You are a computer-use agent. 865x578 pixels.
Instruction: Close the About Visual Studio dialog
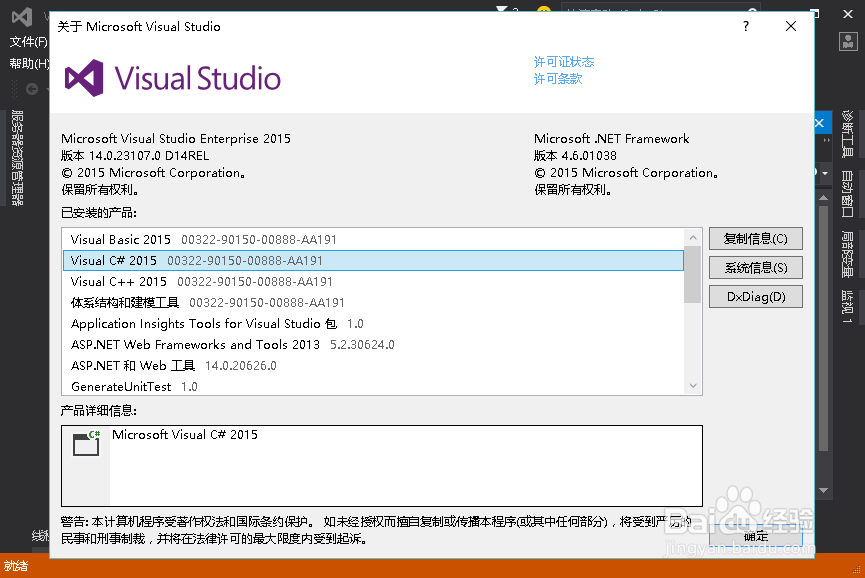(x=791, y=26)
